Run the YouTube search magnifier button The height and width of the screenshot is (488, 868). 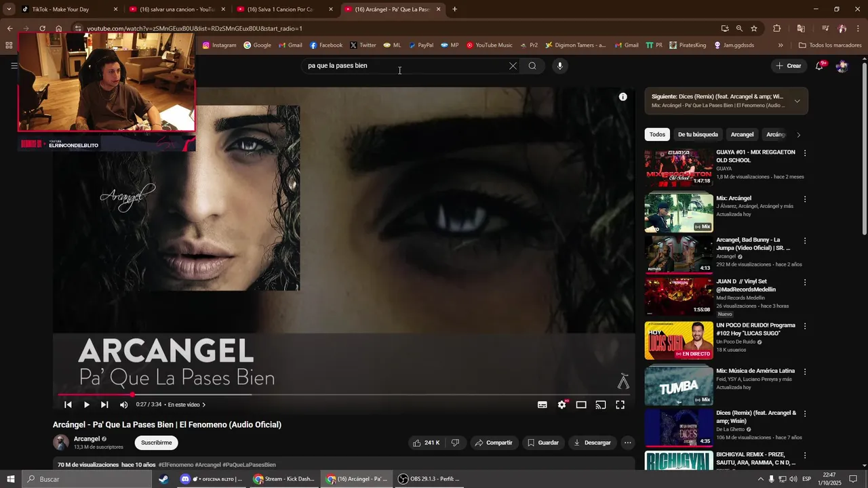[532, 66]
